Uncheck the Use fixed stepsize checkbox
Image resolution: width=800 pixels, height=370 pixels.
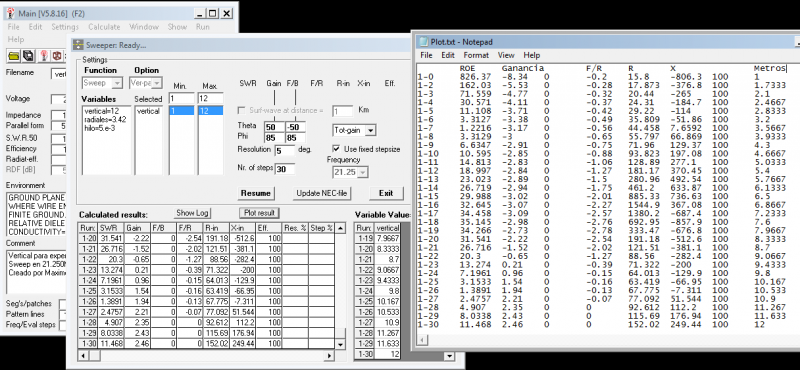(336, 149)
